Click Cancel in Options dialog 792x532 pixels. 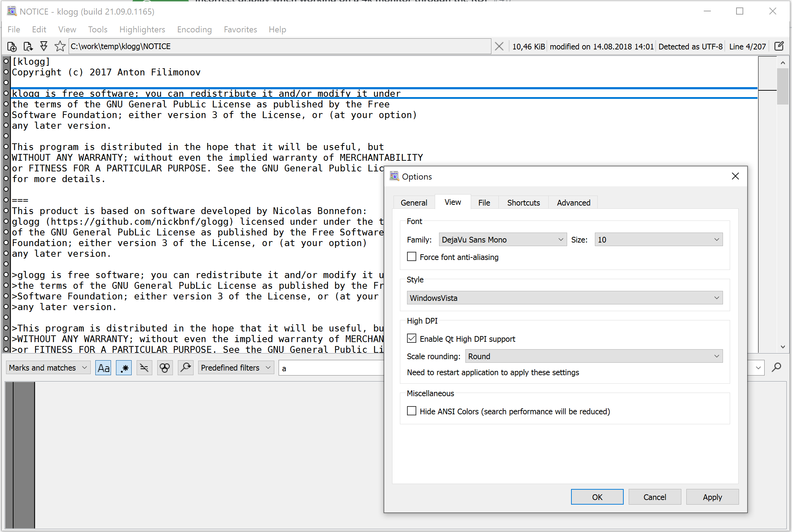654,497
